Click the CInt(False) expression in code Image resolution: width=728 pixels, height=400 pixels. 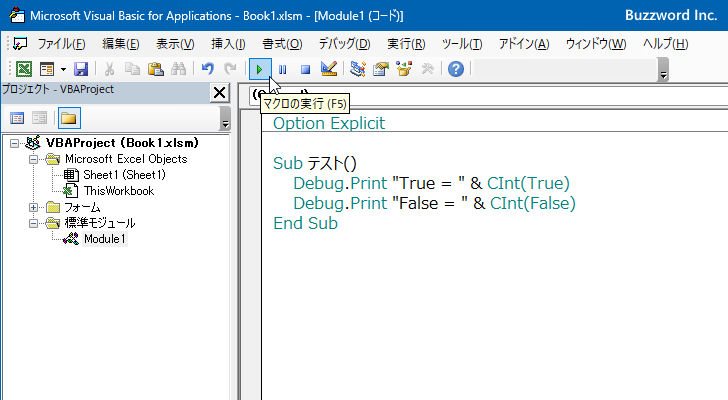(x=533, y=203)
